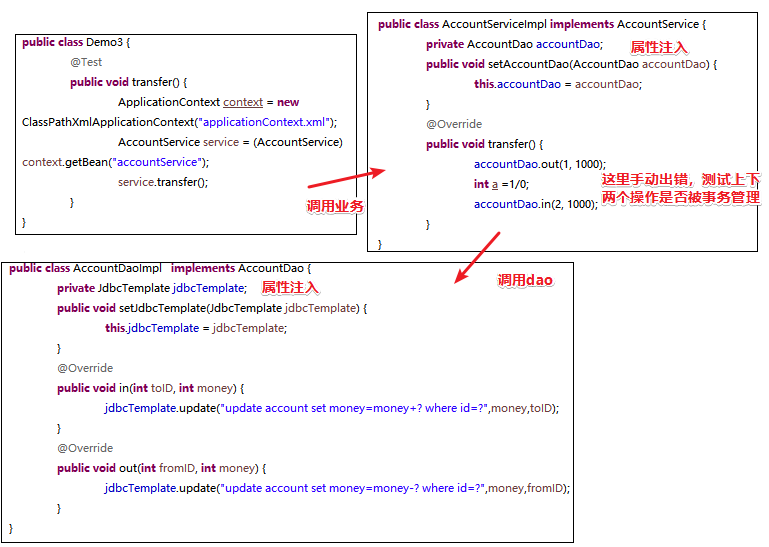Select "private AccountDao accountDao;" field declaration
Image resolution: width=769 pixels, height=547 pixels.
pyautogui.click(x=514, y=44)
